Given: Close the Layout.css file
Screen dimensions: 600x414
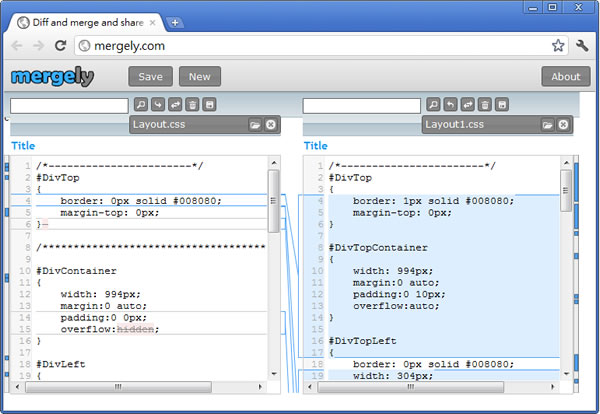Looking at the screenshot, I should [x=271, y=125].
